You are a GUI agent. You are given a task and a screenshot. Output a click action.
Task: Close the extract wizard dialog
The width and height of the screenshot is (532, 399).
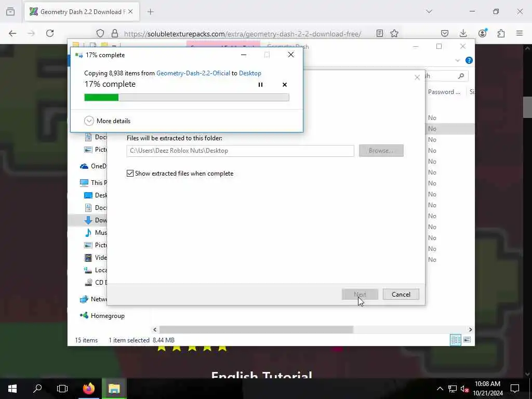coord(417,77)
